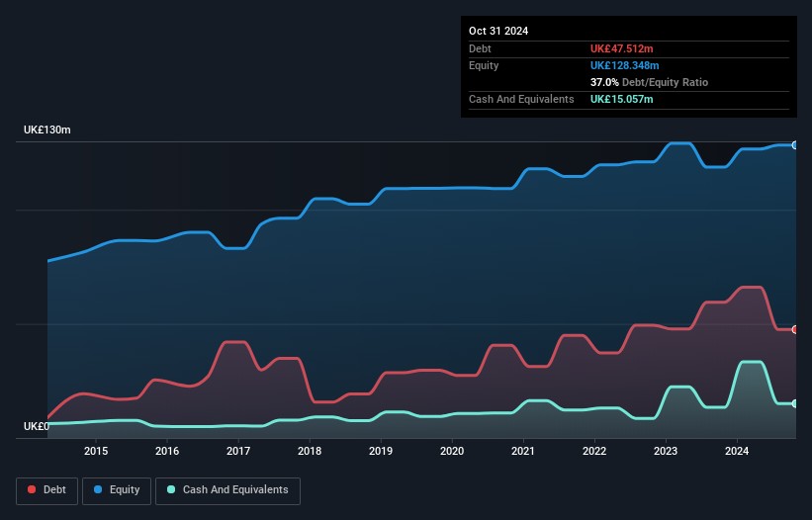The height and width of the screenshot is (520, 812).
Task: Select the UK£47.512m debt value in the tooltip
Action: (624, 48)
